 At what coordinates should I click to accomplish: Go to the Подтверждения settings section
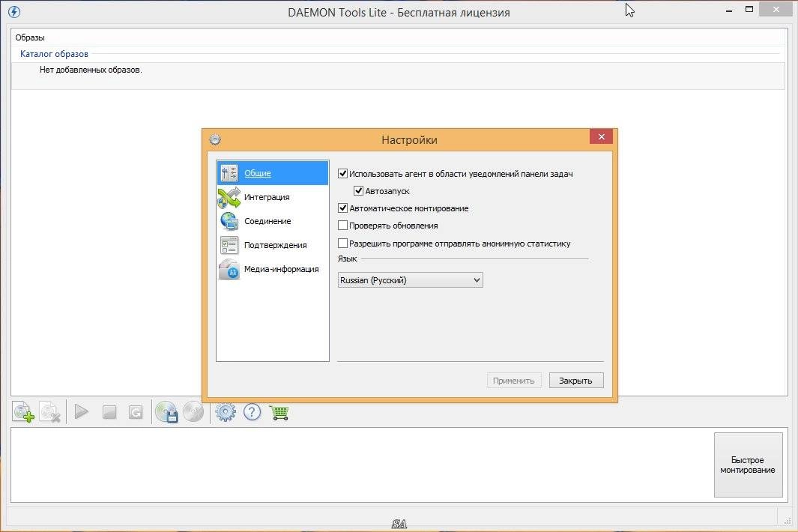point(272,245)
